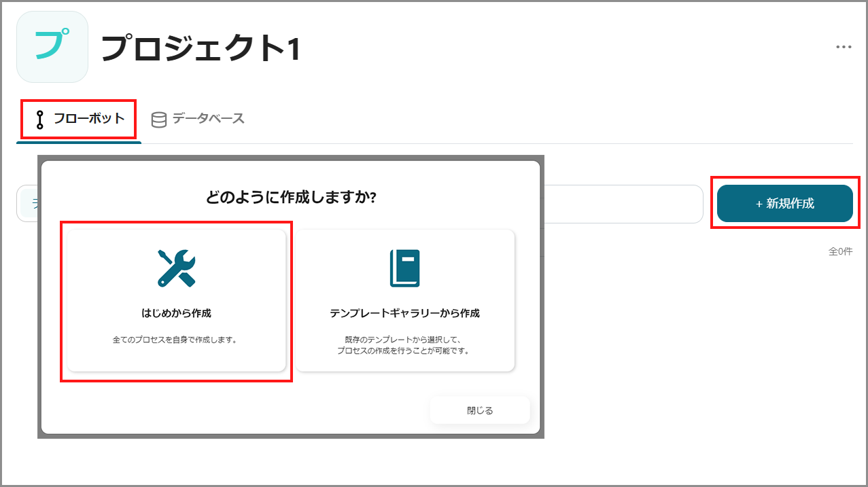Click the flowbot connector icon beside フローボット
Viewport: 868px width, 487px height.
click(39, 119)
